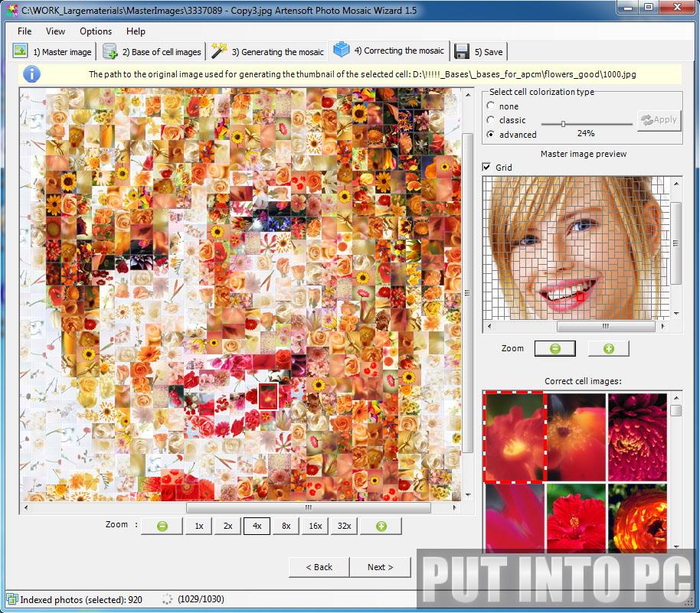Select the none colorization option
This screenshot has width=700, height=613.
492,106
